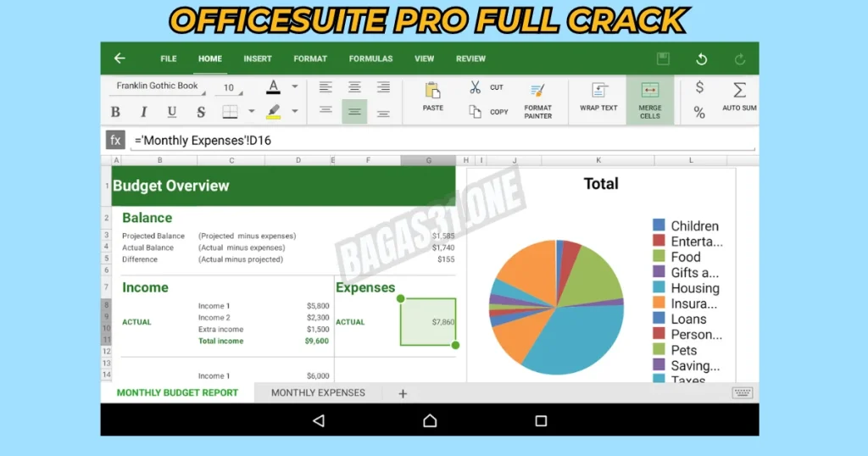This screenshot has height=456, width=868.
Task: Set vertical align to top
Action: coord(325,110)
